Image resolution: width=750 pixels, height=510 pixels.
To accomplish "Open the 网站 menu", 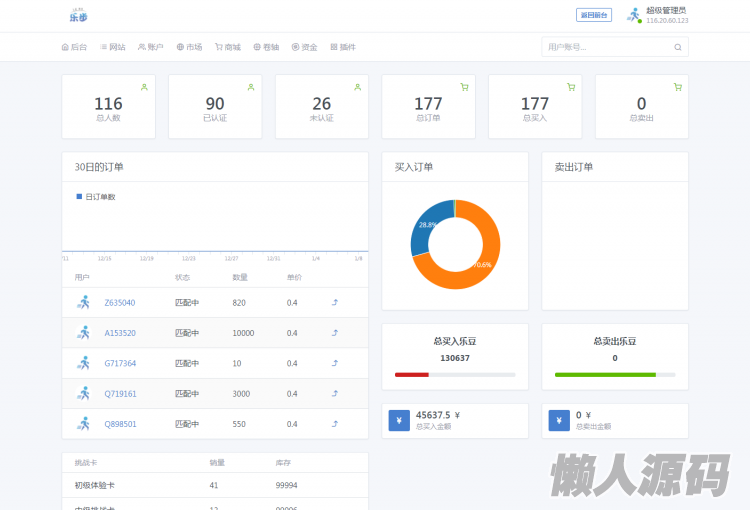I will [x=113, y=47].
